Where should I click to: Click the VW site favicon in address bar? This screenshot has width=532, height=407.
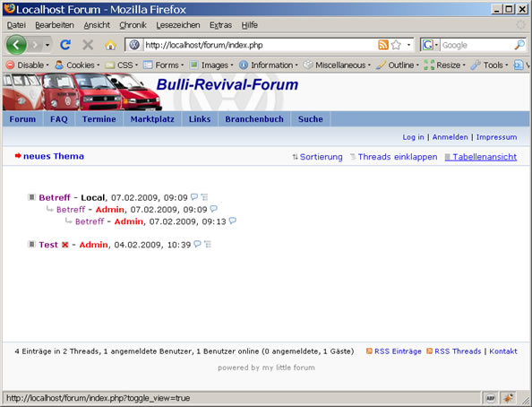[134, 45]
